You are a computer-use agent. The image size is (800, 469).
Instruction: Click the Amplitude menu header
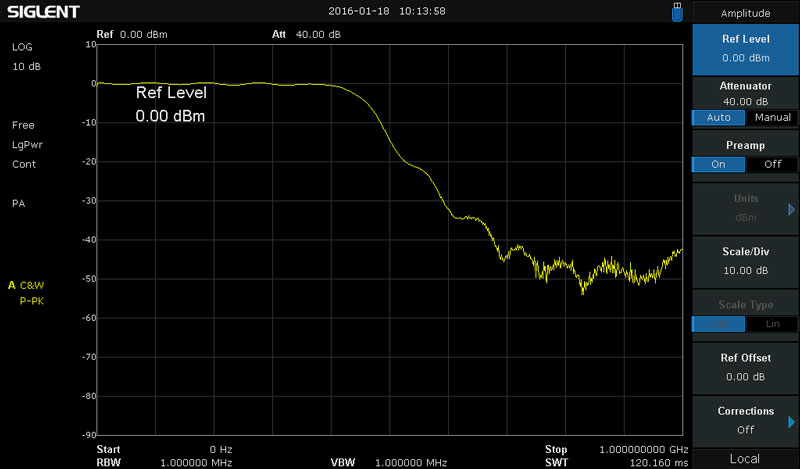pyautogui.click(x=745, y=13)
